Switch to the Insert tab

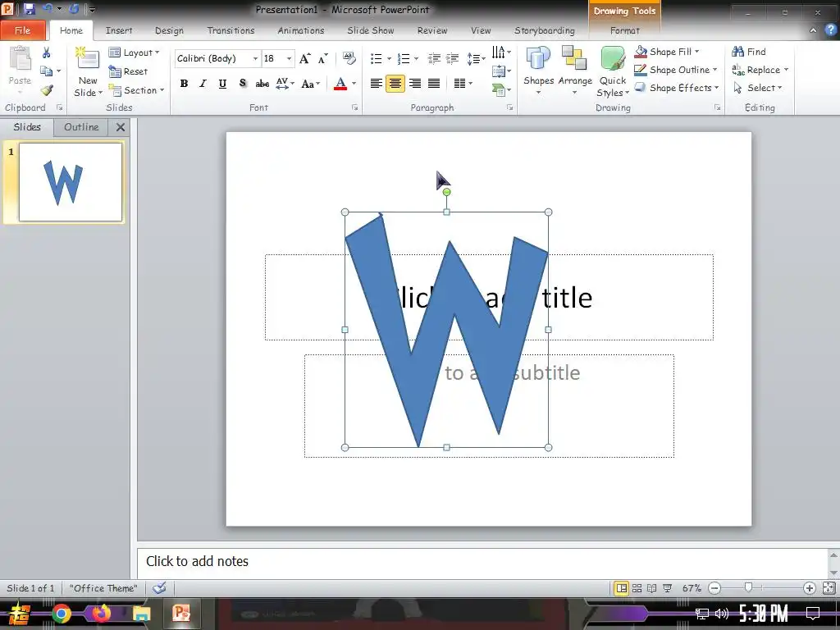[x=119, y=30]
